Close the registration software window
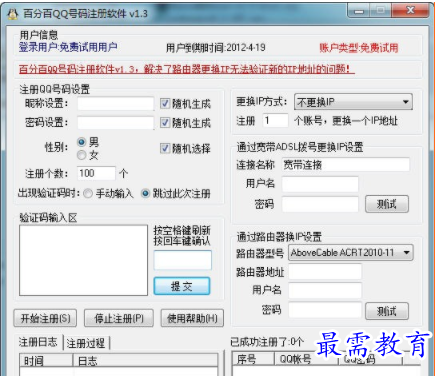Image resolution: width=438 pixels, height=376 pixels. [x=410, y=11]
